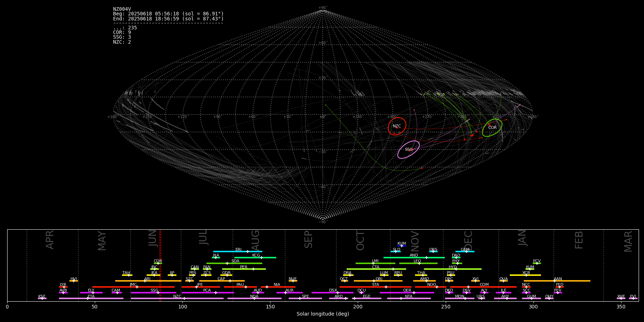The image size is (644, 322).
Task: Click the HVI shower label in timeline
Action: (74, 279)
